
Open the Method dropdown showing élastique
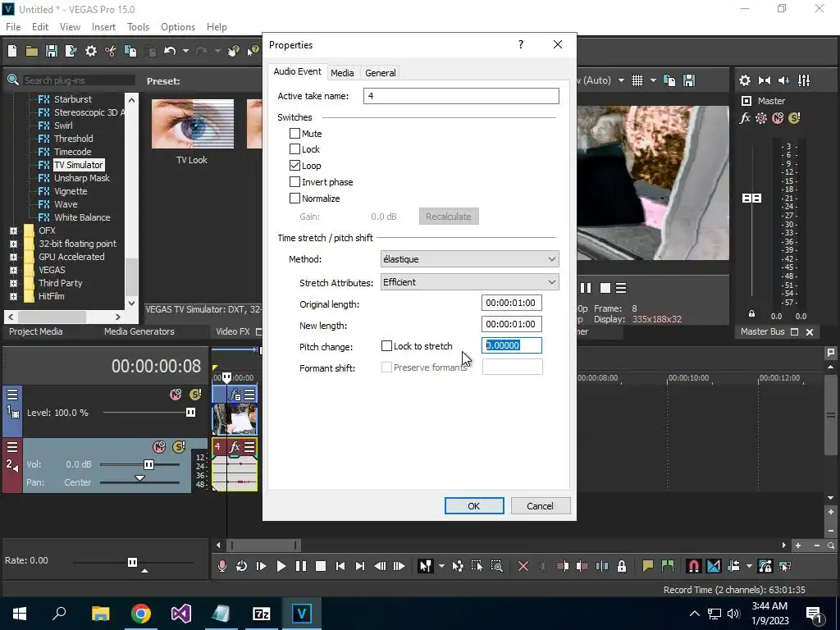pyautogui.click(x=470, y=258)
